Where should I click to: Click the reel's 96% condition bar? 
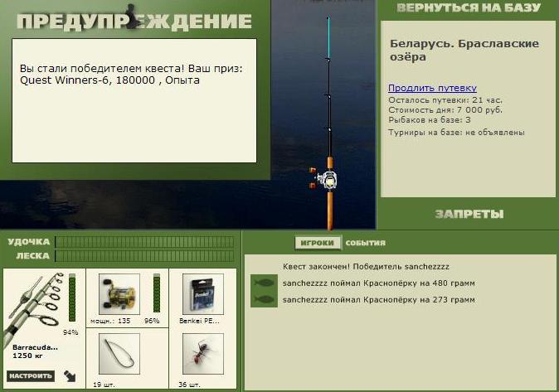coord(157,293)
